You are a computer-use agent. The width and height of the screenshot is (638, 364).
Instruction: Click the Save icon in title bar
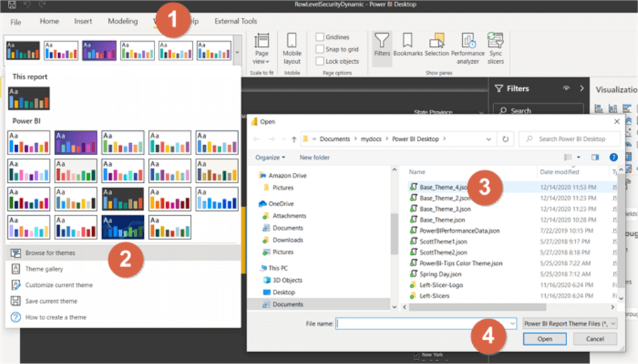[x=12, y=5]
